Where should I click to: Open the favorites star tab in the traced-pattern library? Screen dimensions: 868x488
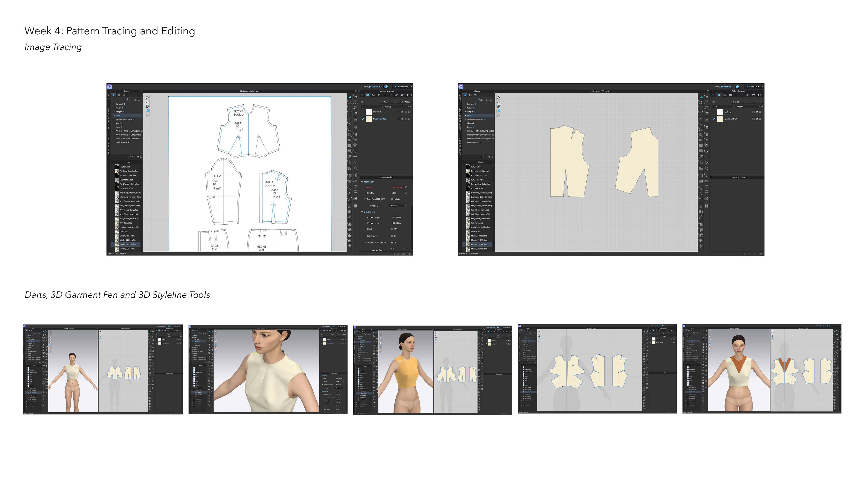click(x=114, y=95)
